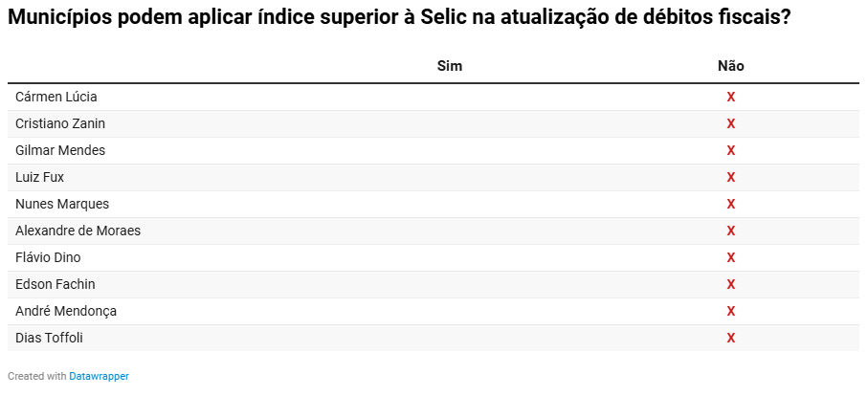Screen dimensions: 868x396
Task: Open the Datawrapper link
Action: (99, 376)
